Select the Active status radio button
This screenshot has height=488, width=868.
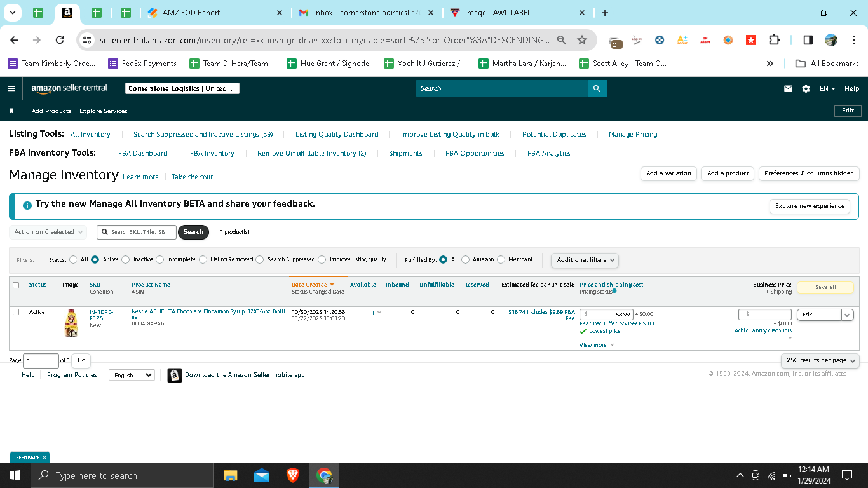click(x=95, y=259)
